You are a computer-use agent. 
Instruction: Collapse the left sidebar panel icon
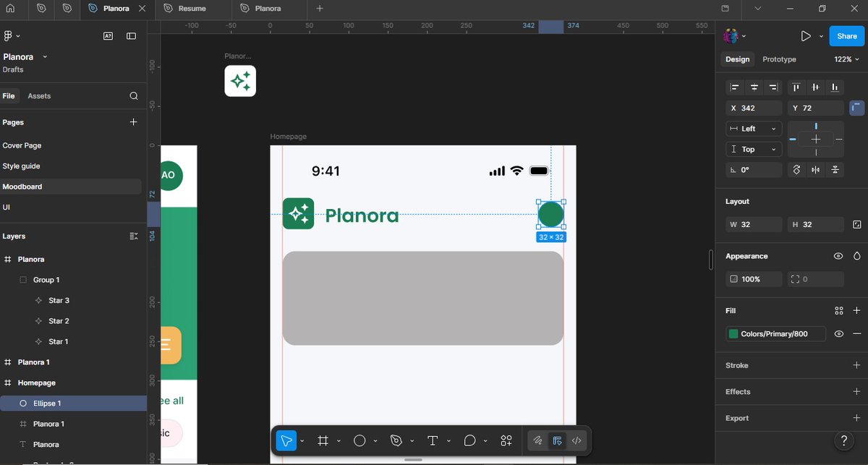[x=131, y=35]
